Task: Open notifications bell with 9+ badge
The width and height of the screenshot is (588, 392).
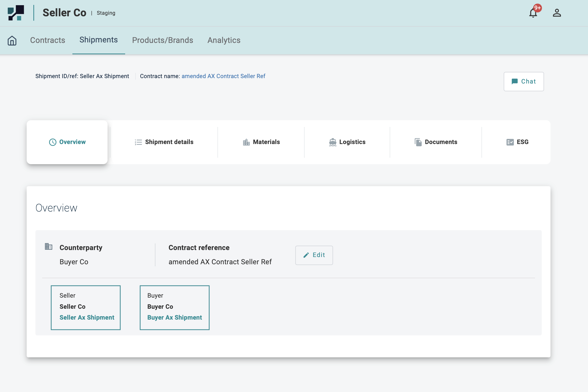Action: tap(533, 13)
